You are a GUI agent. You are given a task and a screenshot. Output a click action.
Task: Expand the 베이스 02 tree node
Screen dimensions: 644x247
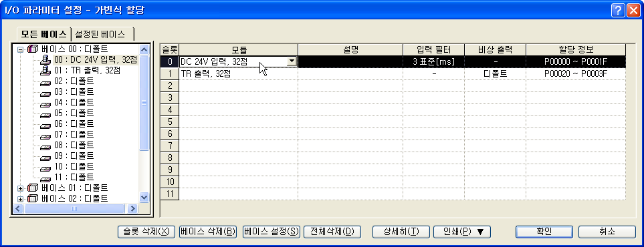[20, 198]
